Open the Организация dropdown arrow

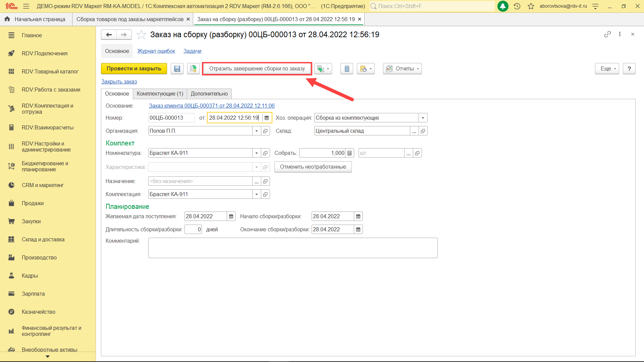click(257, 131)
